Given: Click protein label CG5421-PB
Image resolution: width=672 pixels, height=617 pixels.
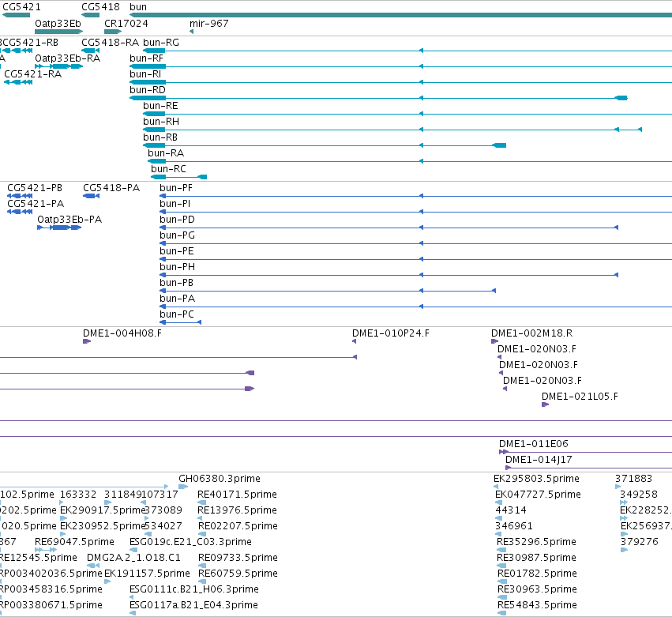Looking at the screenshot, I should (x=35, y=188).
